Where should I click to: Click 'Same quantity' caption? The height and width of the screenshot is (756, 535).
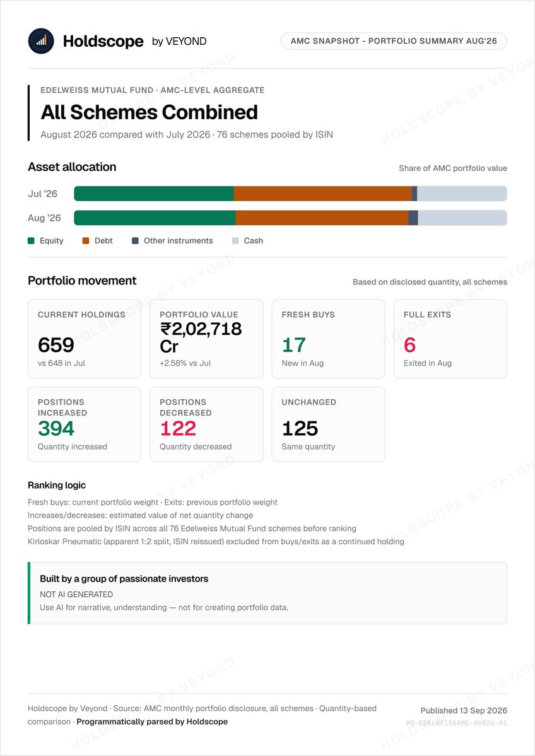click(309, 446)
